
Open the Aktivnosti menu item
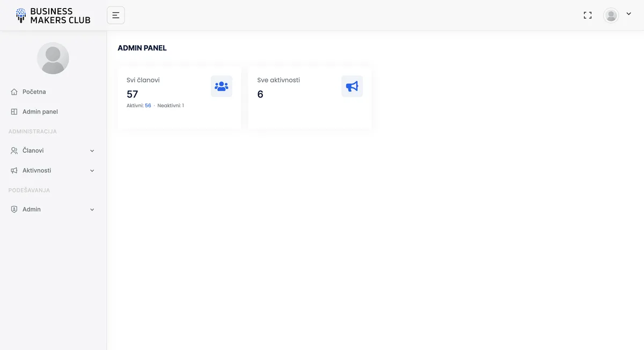click(x=37, y=170)
